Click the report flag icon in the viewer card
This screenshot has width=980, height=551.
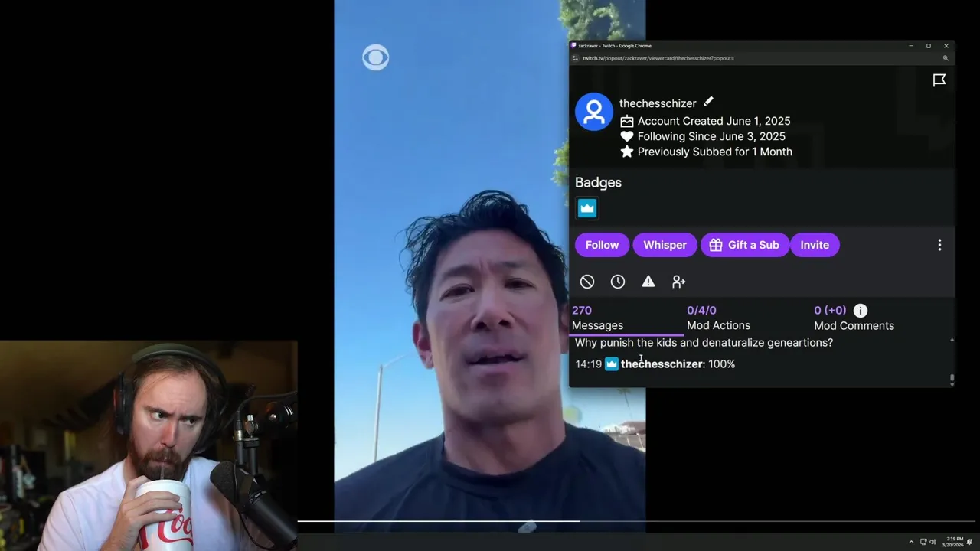pos(939,80)
